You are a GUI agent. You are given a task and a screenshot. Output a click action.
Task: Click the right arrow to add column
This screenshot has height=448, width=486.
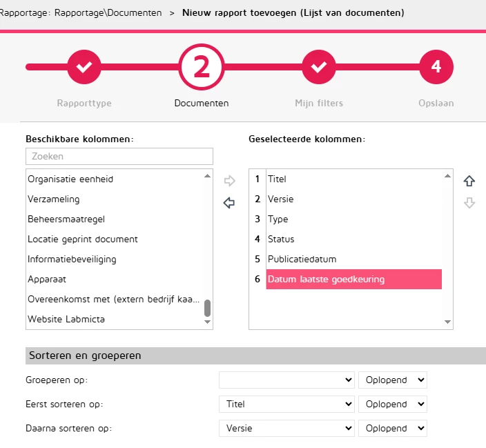(230, 182)
